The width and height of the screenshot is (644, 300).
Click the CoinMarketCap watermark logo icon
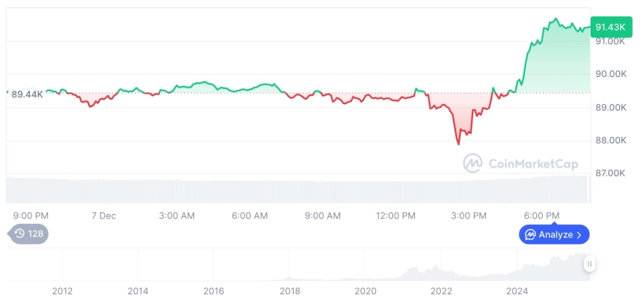(x=472, y=163)
